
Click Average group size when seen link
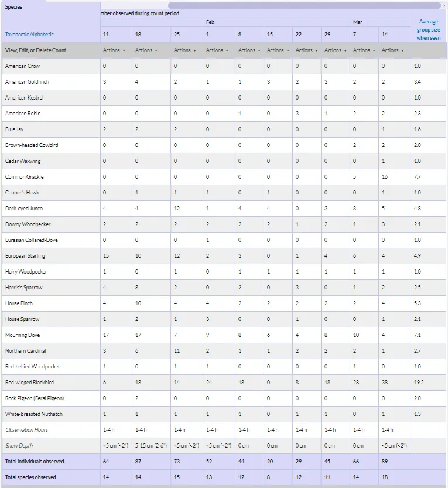[429, 30]
